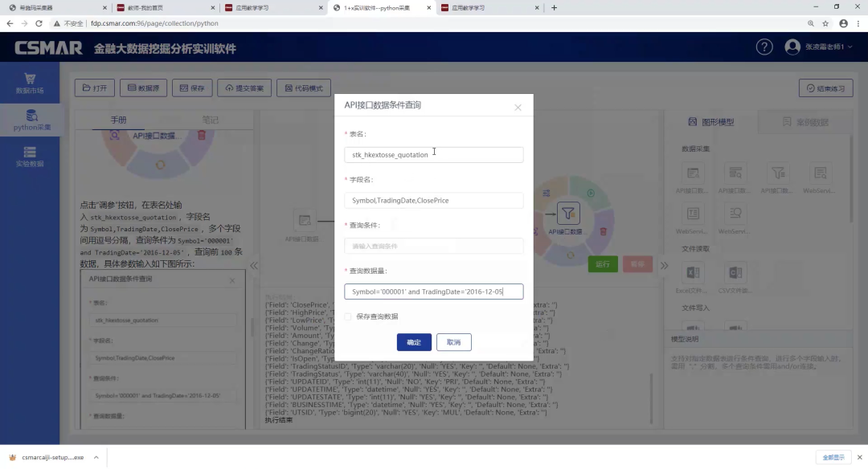Image resolution: width=868 pixels, height=469 pixels.
Task: Collapse the left manual panel chevron
Action: (253, 265)
